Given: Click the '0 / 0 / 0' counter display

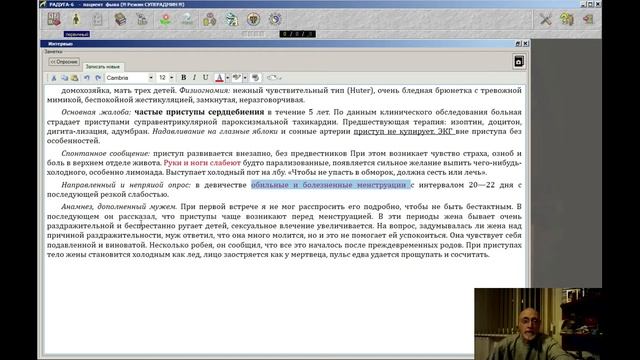Looking at the screenshot, I should coord(298,34).
